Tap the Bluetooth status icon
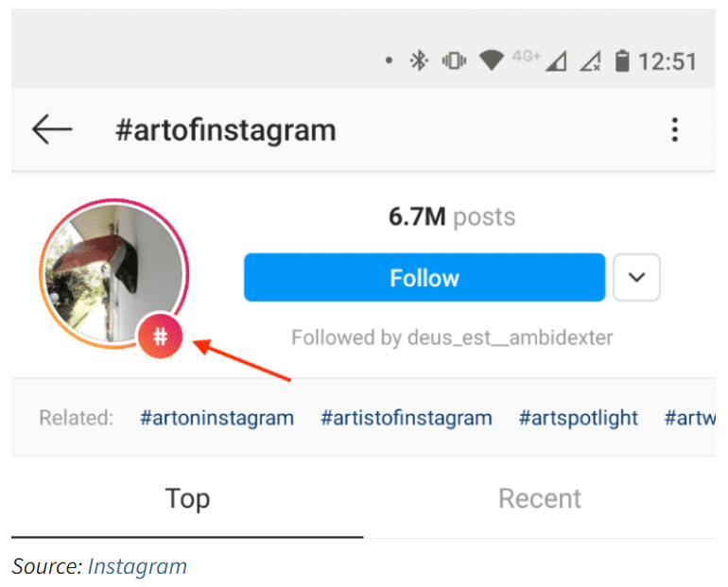This screenshot has height=587, width=728. [x=419, y=60]
